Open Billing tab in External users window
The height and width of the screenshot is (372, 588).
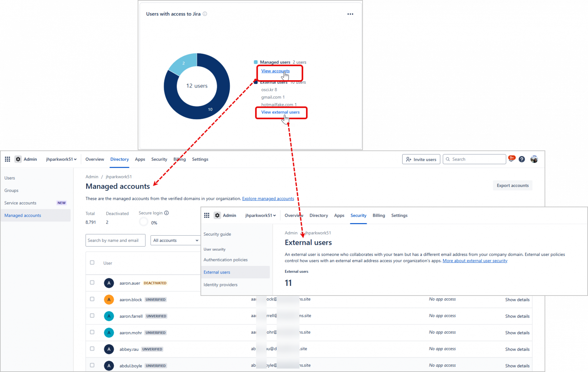(x=378, y=215)
